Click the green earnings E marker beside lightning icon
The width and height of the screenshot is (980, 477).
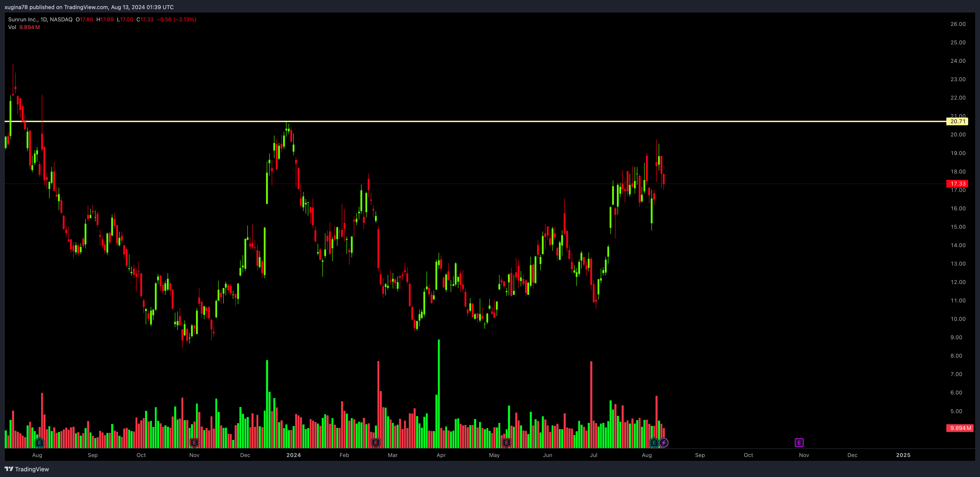click(x=654, y=442)
